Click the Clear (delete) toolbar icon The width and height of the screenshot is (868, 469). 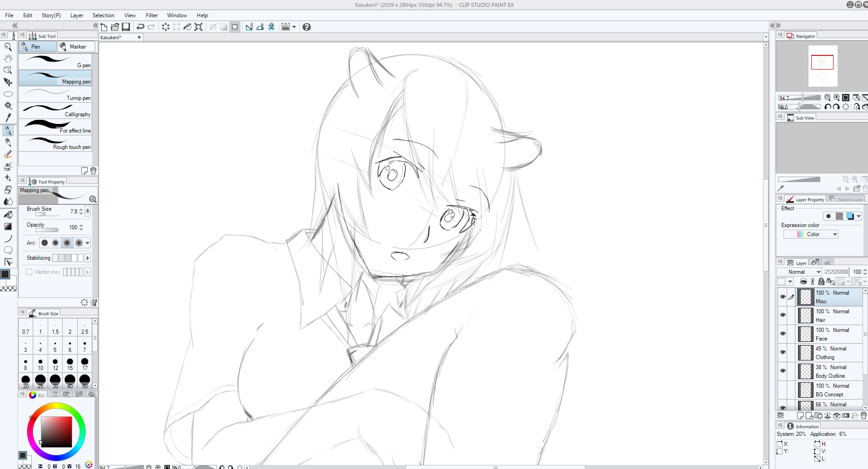166,27
